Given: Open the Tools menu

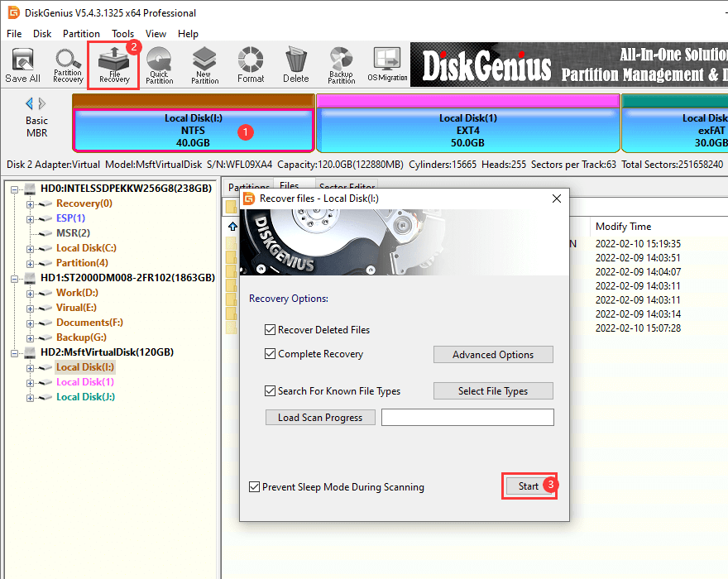Looking at the screenshot, I should coord(122,34).
